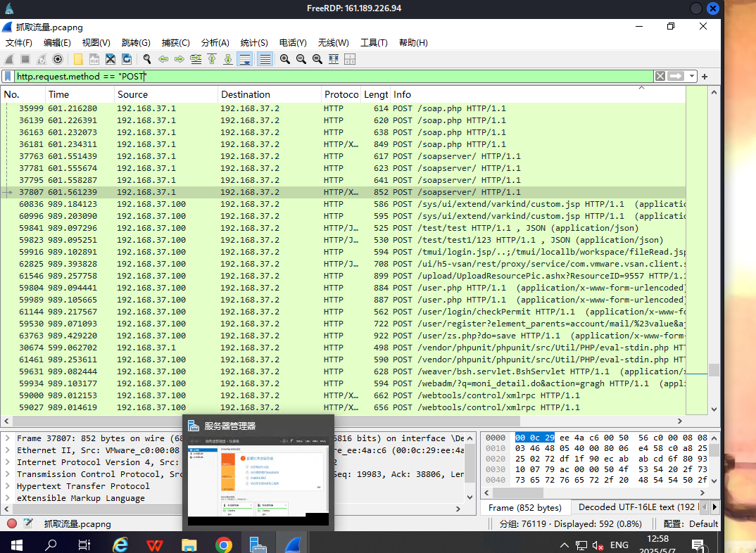Clear the display filter with X button
756x553 pixels.
coord(660,76)
